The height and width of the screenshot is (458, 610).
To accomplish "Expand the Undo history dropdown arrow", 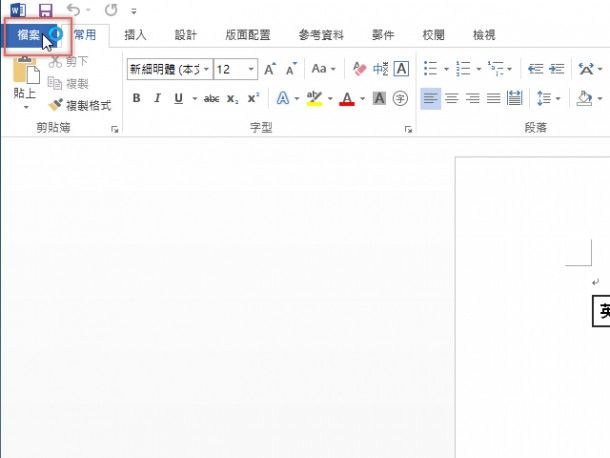I will [88, 10].
